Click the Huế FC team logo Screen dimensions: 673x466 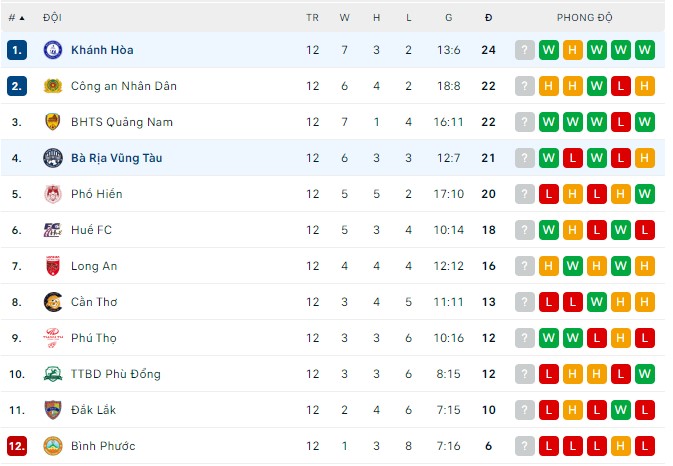click(52, 230)
